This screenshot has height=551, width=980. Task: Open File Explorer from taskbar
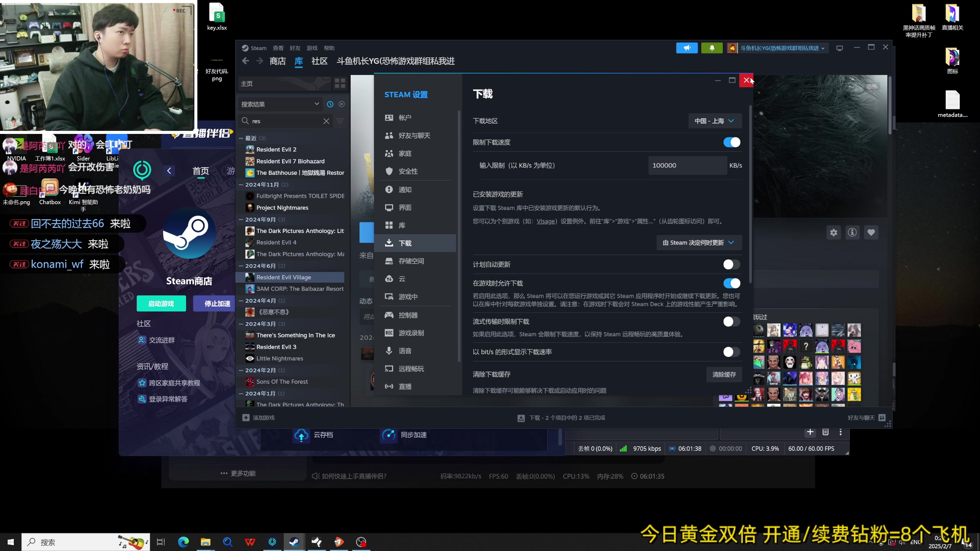click(206, 542)
